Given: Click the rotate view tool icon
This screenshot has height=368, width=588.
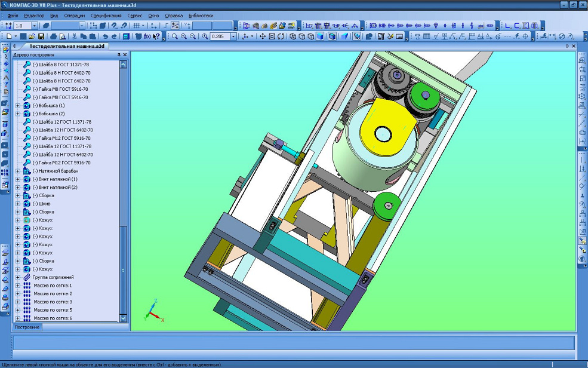Looking at the screenshot, I should 281,36.
